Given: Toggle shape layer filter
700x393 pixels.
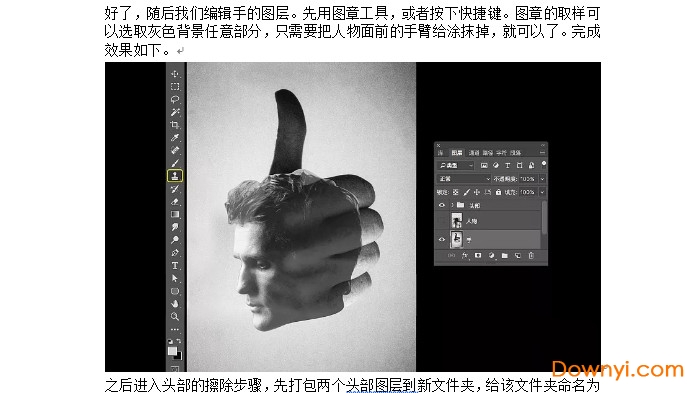Looking at the screenshot, I should click(x=519, y=165).
